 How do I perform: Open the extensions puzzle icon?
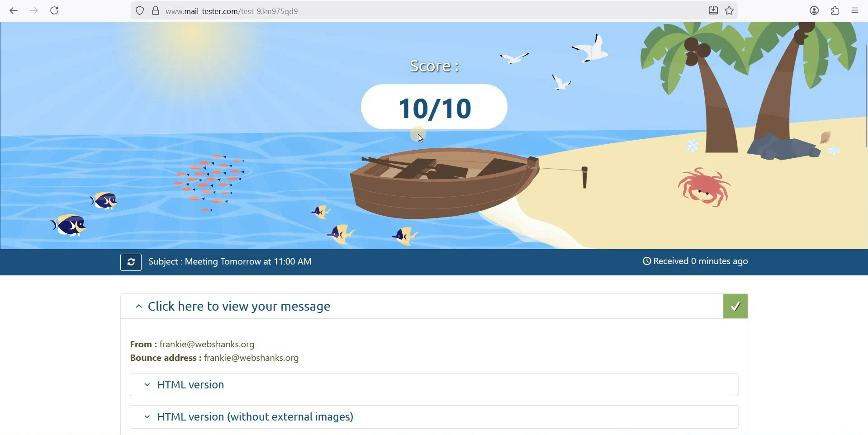pyautogui.click(x=835, y=11)
